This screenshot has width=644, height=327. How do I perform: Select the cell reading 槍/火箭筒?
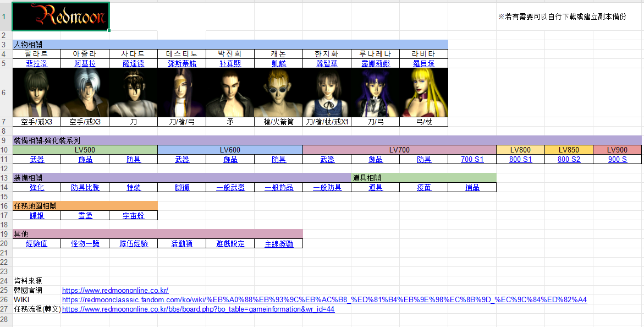(278, 122)
